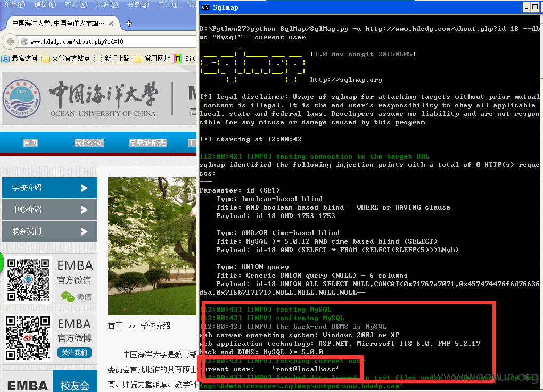Screen dimensions: 543x392
Task: Click the EMBA 官方微信 QR code
Action: [x=28, y=280]
